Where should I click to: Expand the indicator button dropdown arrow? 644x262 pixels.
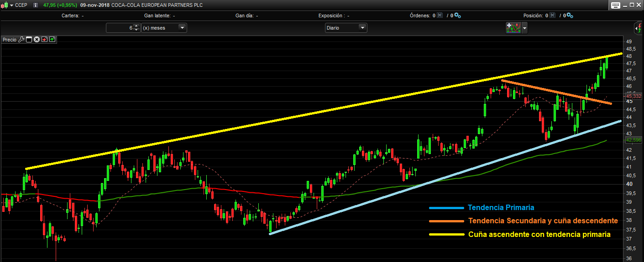525,28
